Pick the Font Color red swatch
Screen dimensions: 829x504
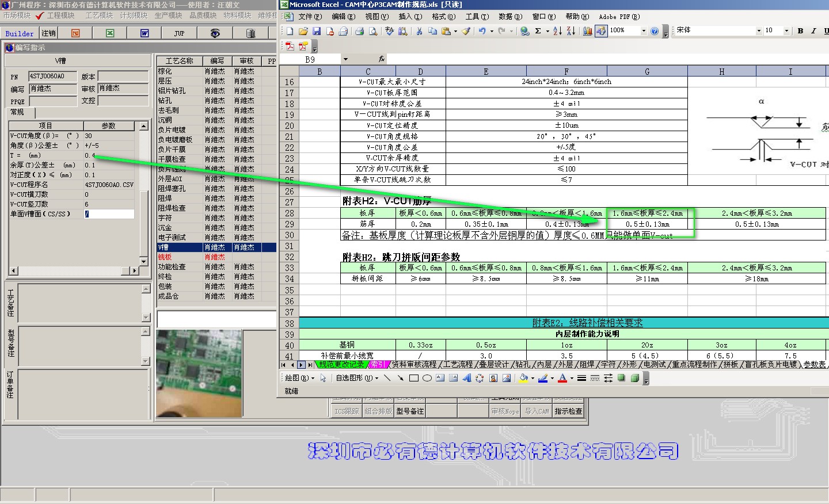pyautogui.click(x=562, y=378)
